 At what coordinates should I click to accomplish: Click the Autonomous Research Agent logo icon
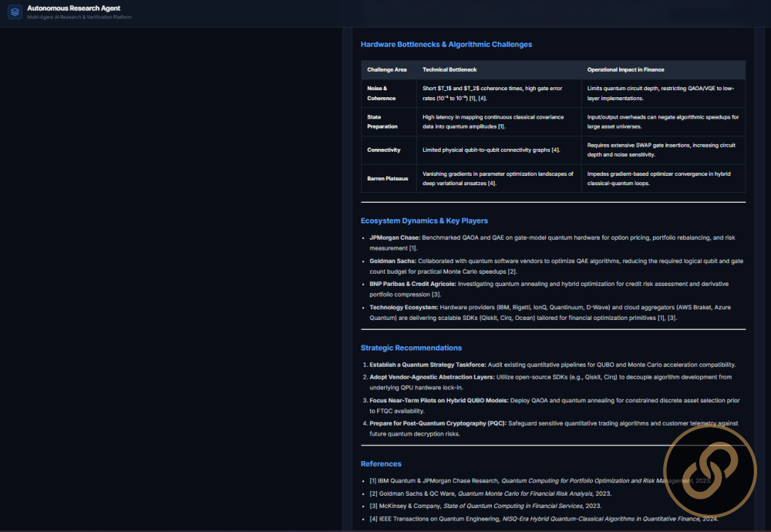tap(15, 12)
